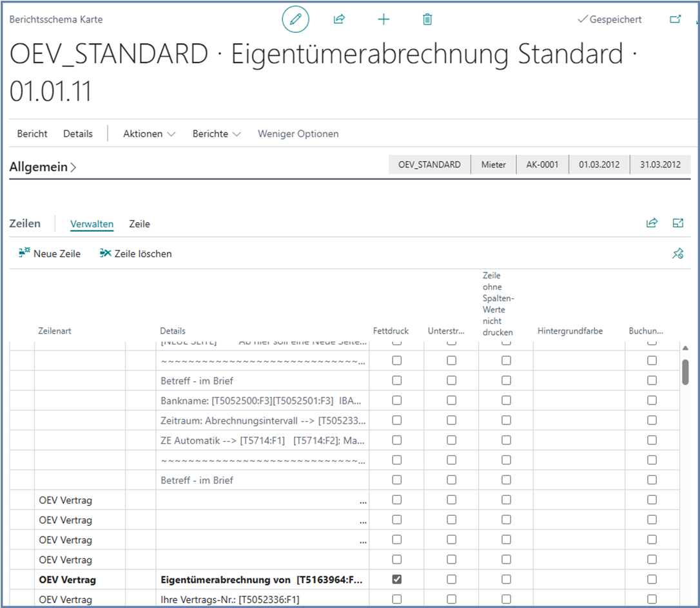Click the vertical scrollbar thumb in grid
Image resolution: width=700 pixels, height=608 pixels.
tap(685, 372)
